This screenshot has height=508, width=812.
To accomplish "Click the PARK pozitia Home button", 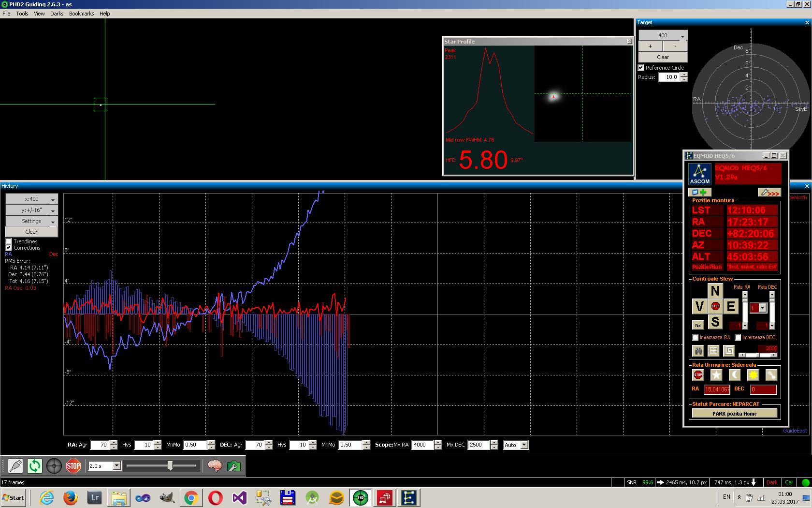I will (x=734, y=414).
